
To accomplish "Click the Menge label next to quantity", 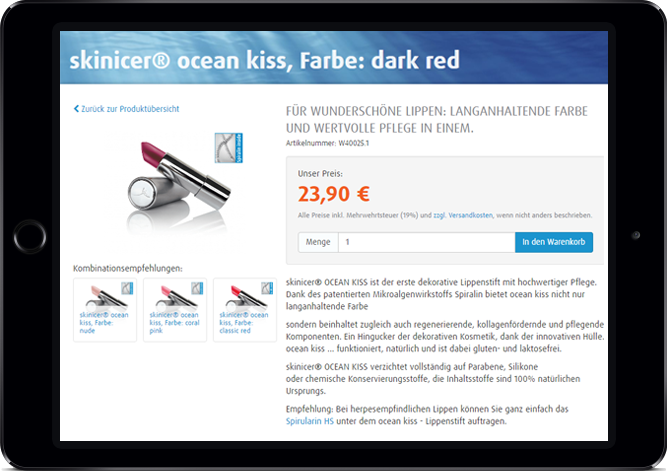I will pos(318,242).
